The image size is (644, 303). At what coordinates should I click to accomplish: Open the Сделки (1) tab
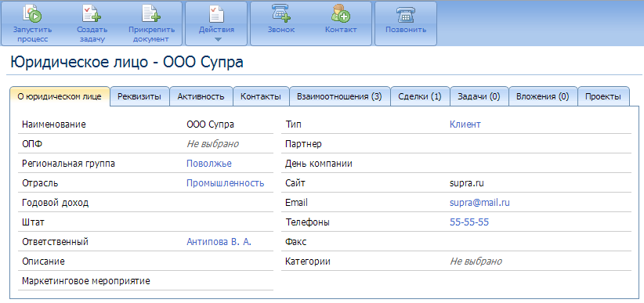[x=420, y=97]
